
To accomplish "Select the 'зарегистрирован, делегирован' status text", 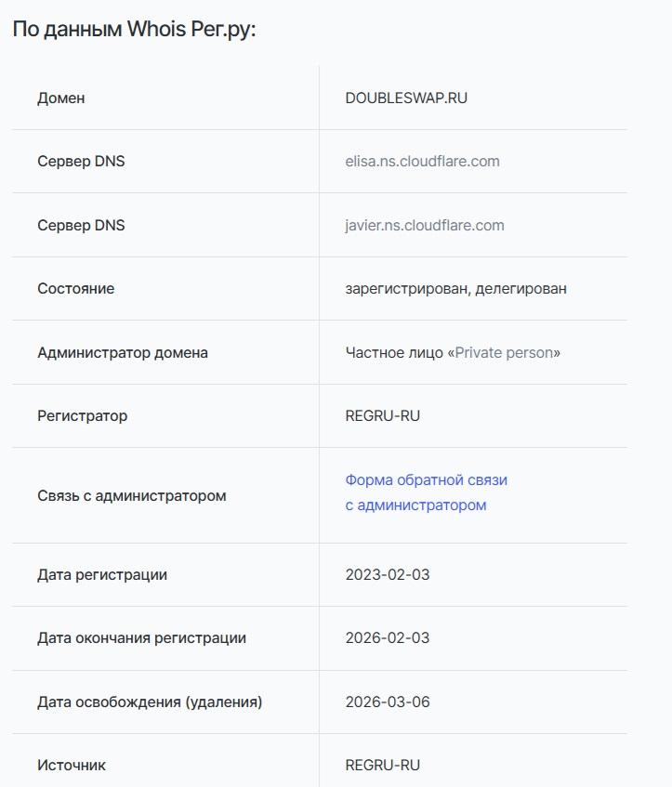I will [455, 289].
